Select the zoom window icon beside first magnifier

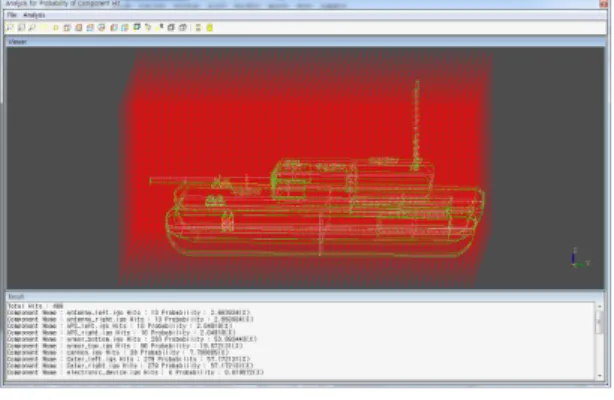[22, 28]
